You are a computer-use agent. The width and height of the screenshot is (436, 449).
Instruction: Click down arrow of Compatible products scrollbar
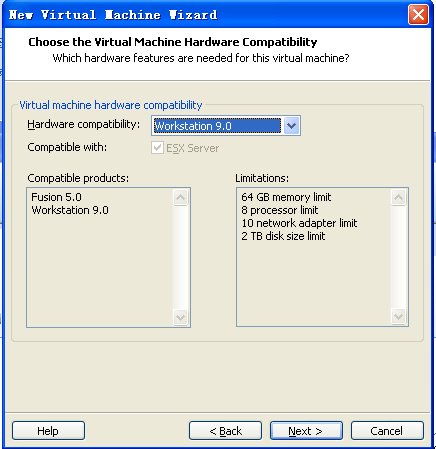pyautogui.click(x=181, y=317)
